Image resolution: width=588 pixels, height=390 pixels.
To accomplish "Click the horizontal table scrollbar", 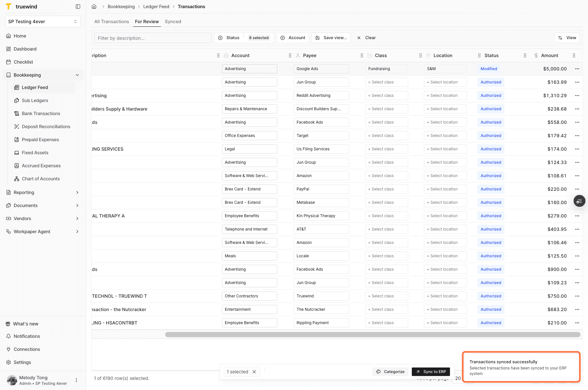I will click(x=373, y=335).
